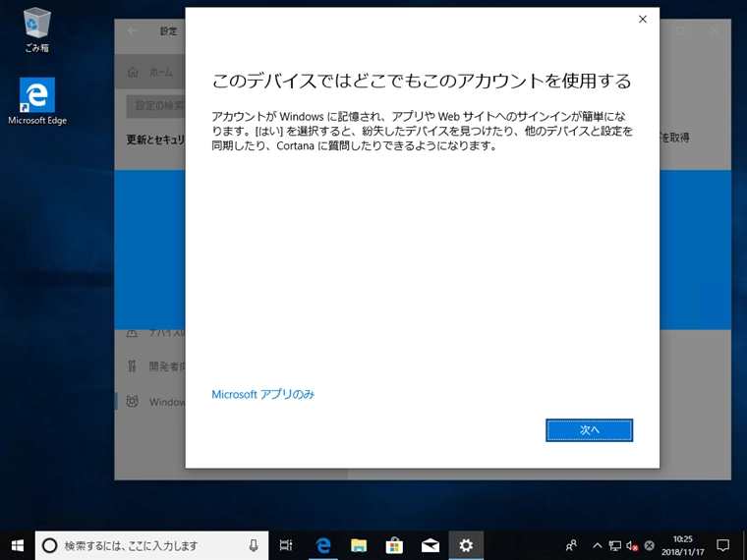Click the warning triangle icon in Settings sidebar
This screenshot has width=747, height=560.
(132, 332)
